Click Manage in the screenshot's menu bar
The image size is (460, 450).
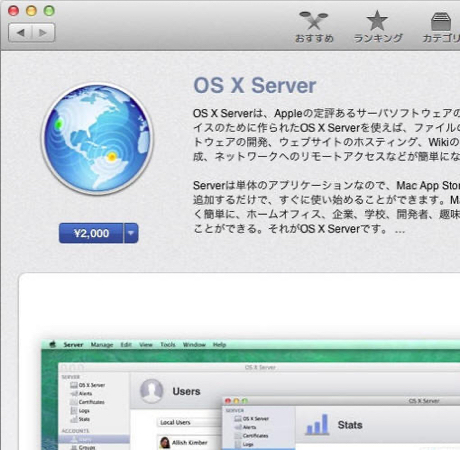click(102, 345)
